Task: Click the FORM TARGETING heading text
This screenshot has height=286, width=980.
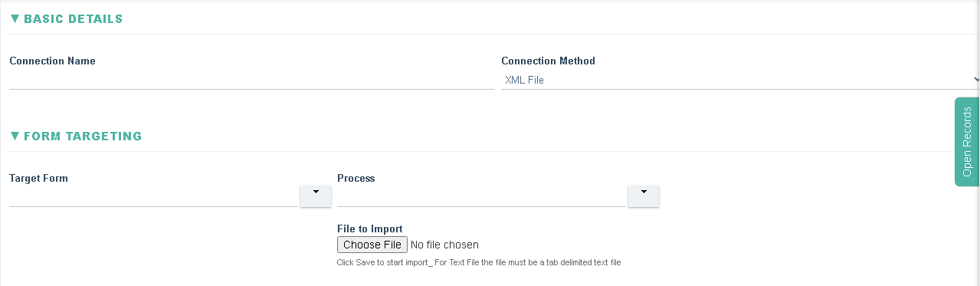Action: pos(83,136)
